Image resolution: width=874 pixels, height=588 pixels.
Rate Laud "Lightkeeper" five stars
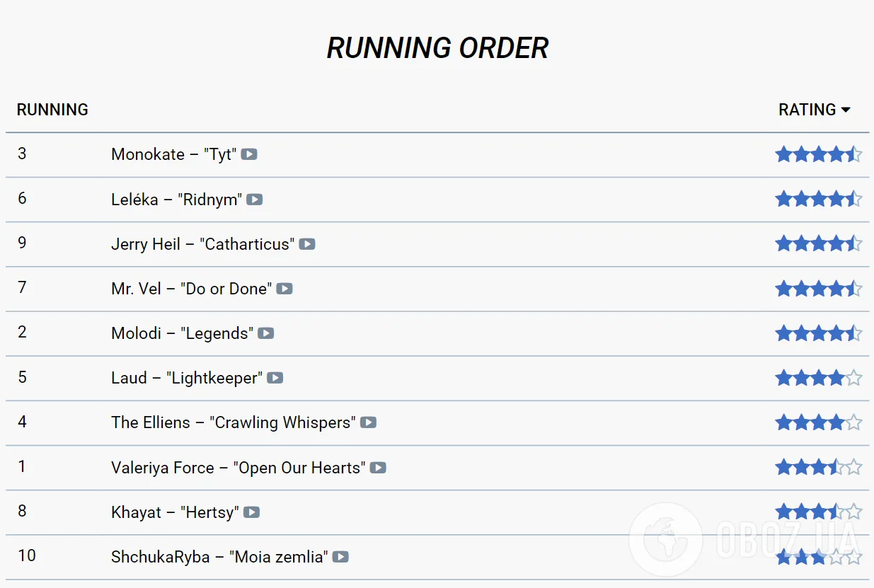854,378
